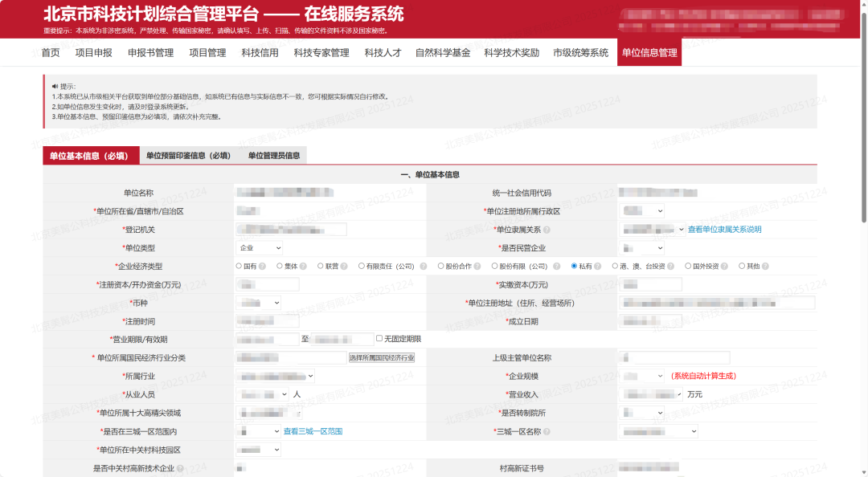Open the 单位注册地所属行政区 dropdown
The height and width of the screenshot is (477, 868).
tap(641, 211)
